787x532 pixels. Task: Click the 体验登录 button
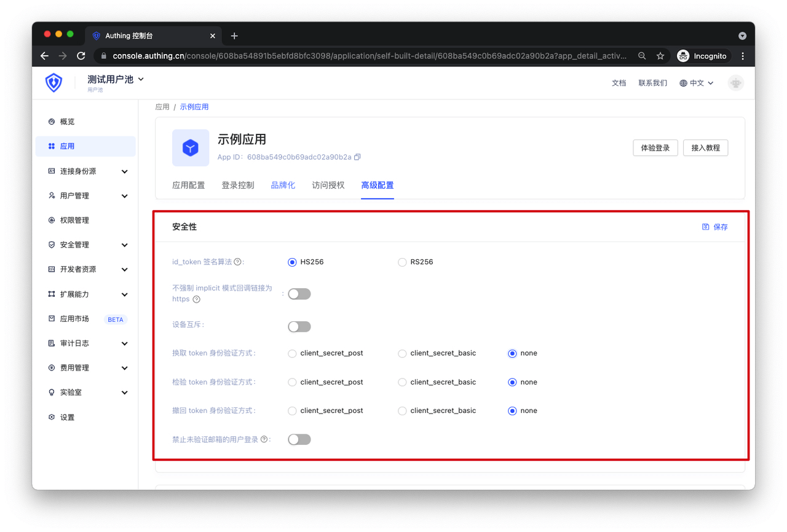pyautogui.click(x=655, y=148)
